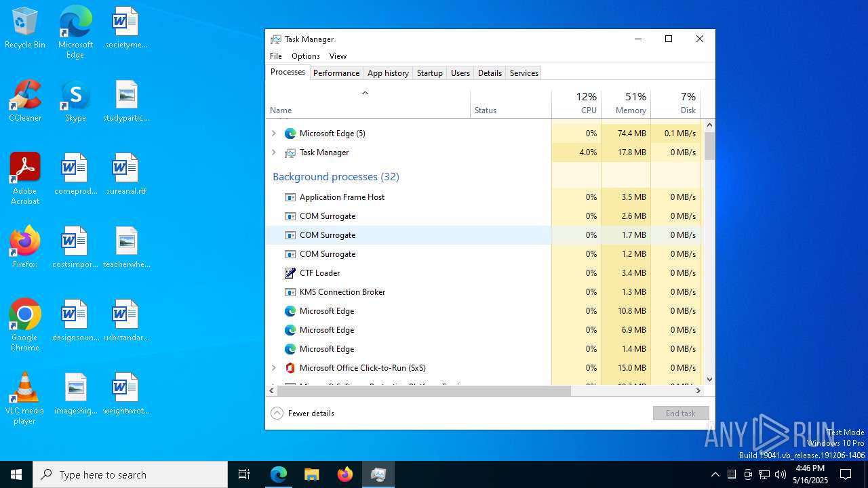Open the Options menu
Image resolution: width=868 pixels, height=488 pixels.
[x=306, y=56]
